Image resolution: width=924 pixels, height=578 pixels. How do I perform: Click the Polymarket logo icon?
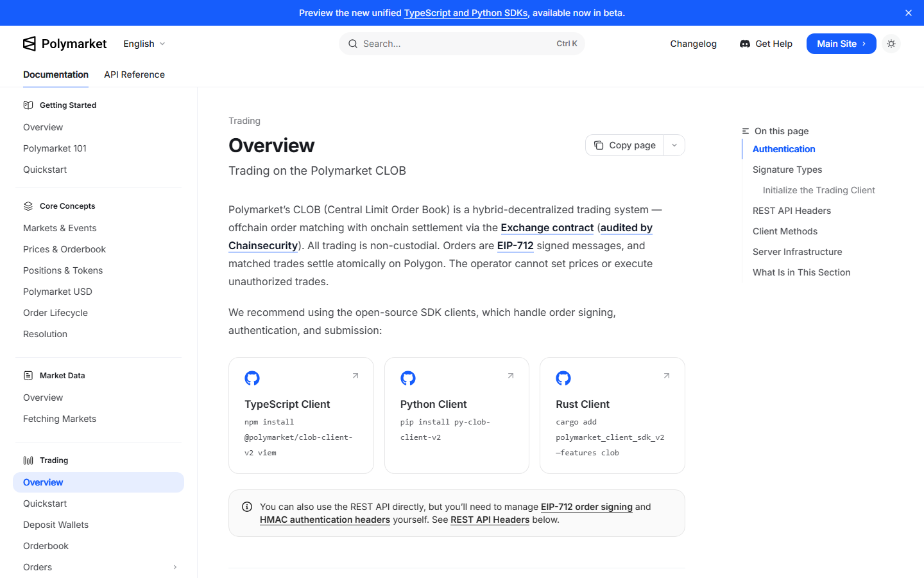click(x=30, y=44)
